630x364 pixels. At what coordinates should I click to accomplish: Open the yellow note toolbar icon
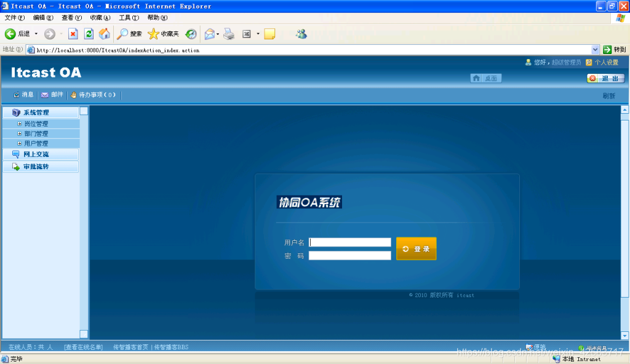pyautogui.click(x=269, y=34)
